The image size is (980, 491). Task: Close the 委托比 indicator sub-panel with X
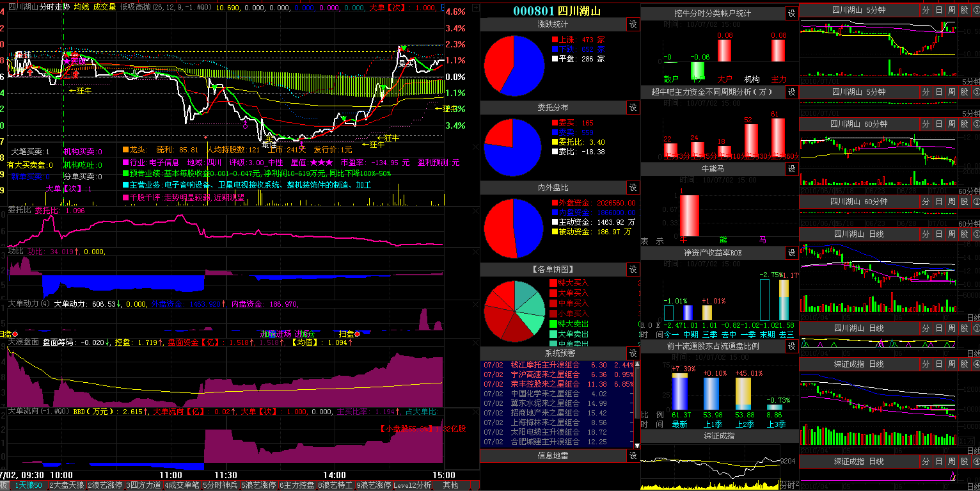point(475,210)
